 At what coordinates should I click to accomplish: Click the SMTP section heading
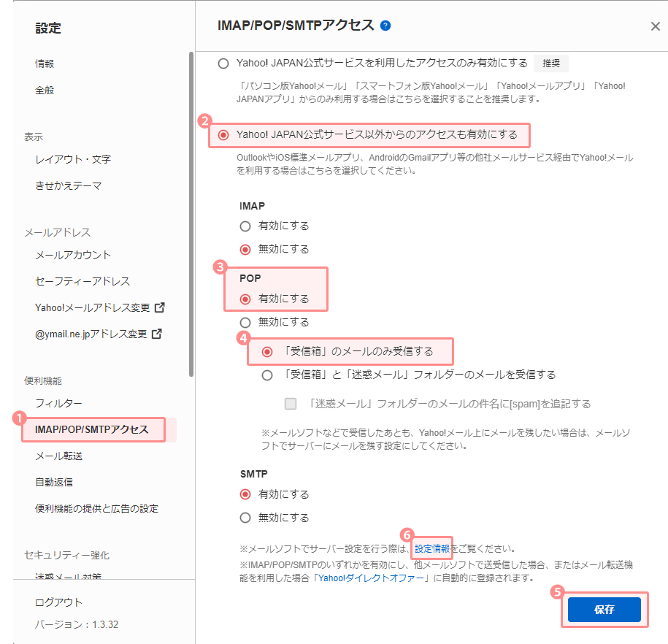254,474
